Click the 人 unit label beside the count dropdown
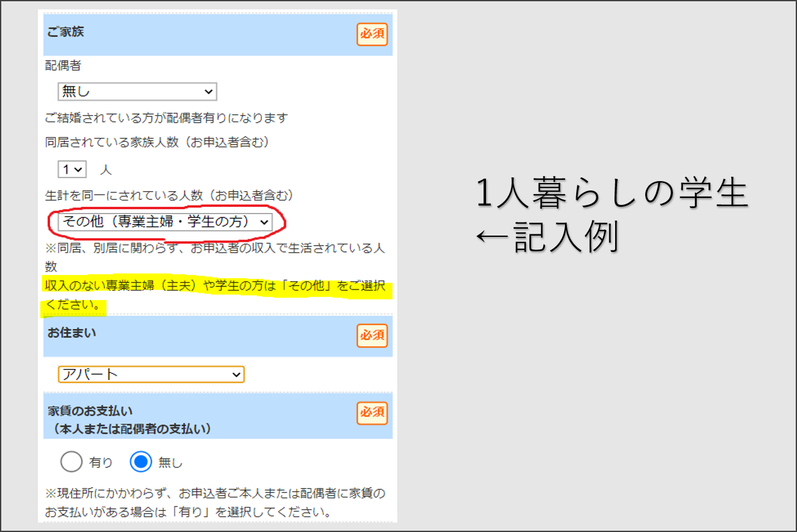Screen dimensions: 797x532 106,170
